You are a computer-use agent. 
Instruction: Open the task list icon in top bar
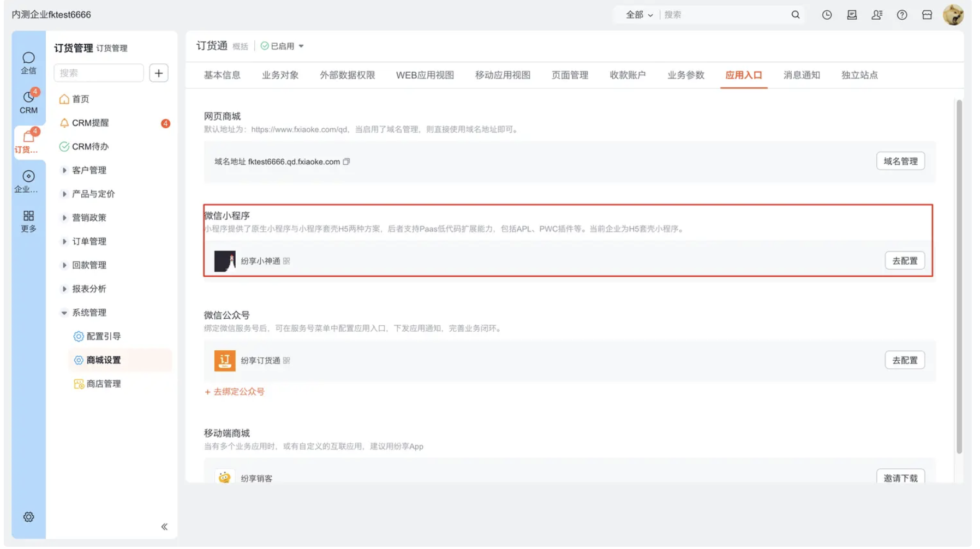click(x=852, y=15)
